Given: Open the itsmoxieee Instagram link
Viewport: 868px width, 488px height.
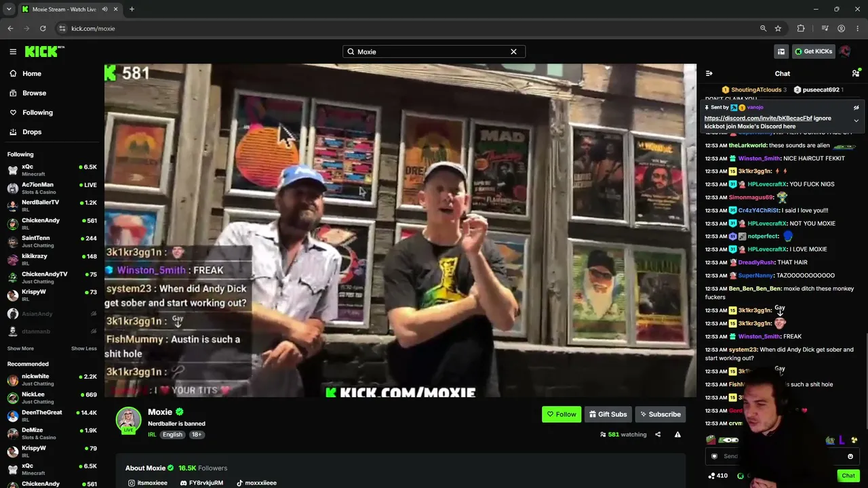Looking at the screenshot, I should coord(147,483).
